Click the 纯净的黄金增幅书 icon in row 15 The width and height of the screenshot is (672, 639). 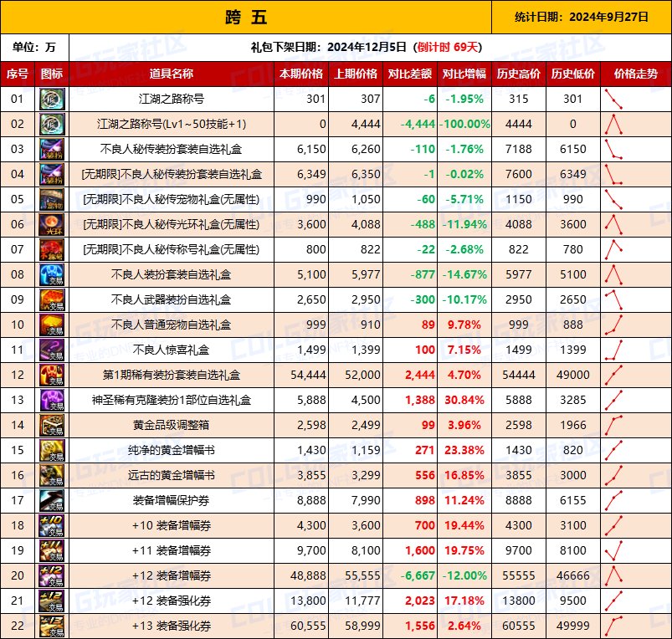coord(52,450)
